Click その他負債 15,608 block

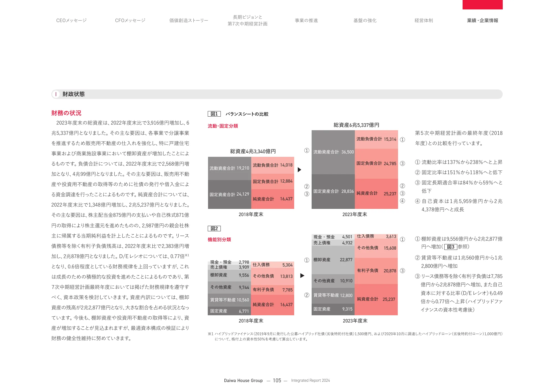point(376,248)
